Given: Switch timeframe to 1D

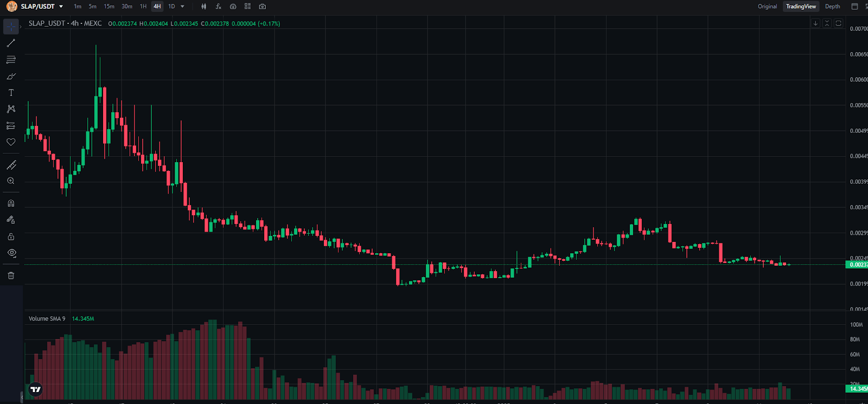Looking at the screenshot, I should pyautogui.click(x=172, y=6).
